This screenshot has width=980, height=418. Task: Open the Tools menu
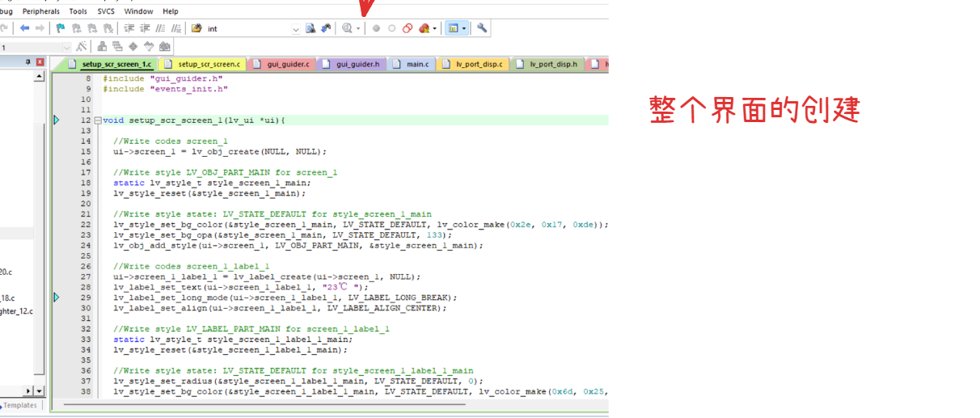pyautogui.click(x=78, y=11)
